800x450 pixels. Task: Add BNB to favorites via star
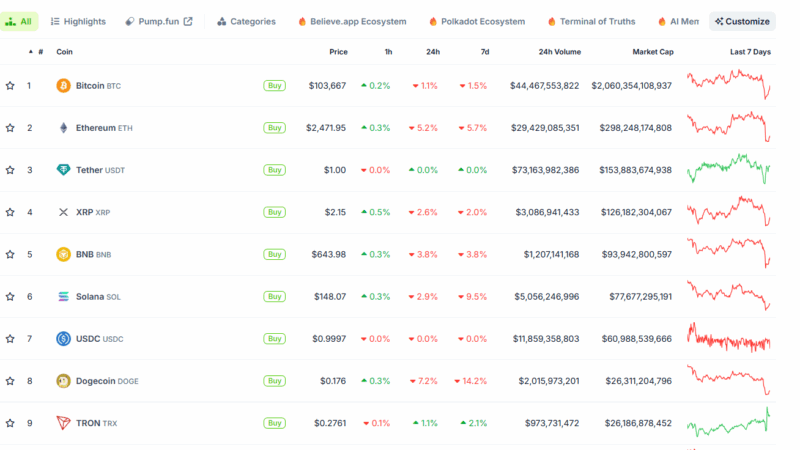coord(10,255)
